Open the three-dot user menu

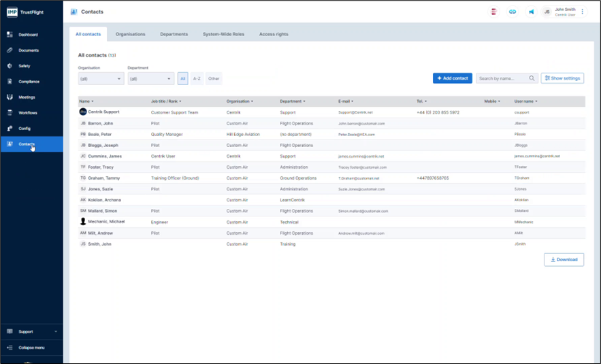583,12
